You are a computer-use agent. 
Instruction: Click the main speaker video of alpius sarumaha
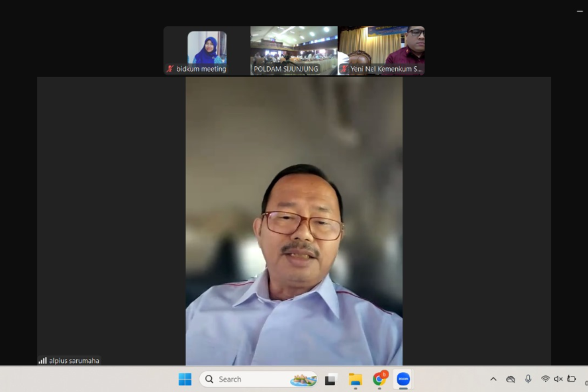point(293,220)
